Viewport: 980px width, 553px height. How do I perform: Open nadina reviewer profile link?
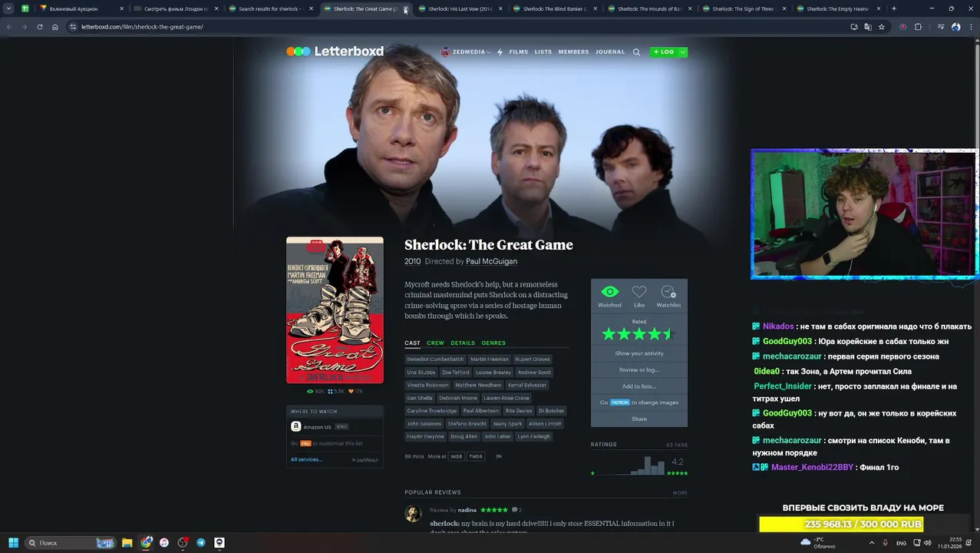click(467, 510)
